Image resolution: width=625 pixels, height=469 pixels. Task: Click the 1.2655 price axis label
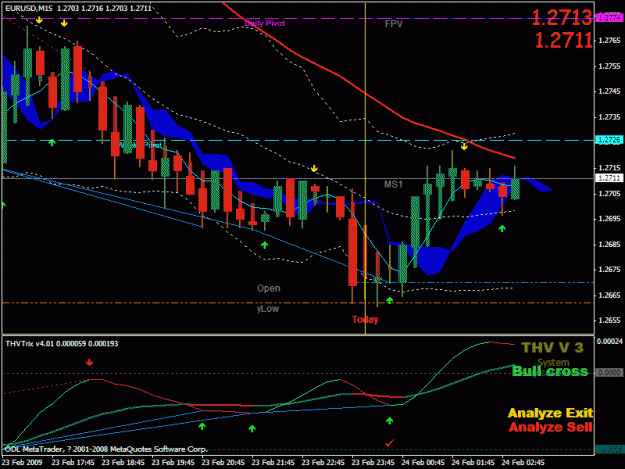click(x=609, y=321)
